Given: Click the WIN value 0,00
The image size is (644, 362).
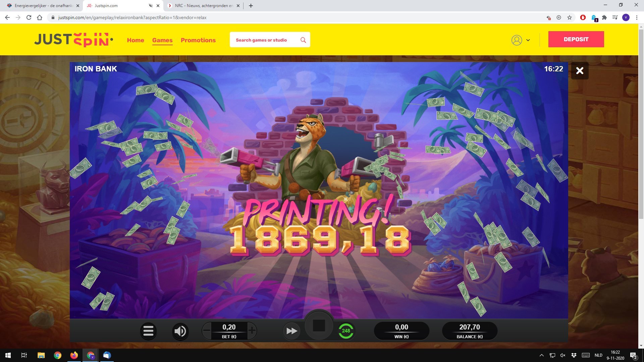Looking at the screenshot, I should coord(401,327).
